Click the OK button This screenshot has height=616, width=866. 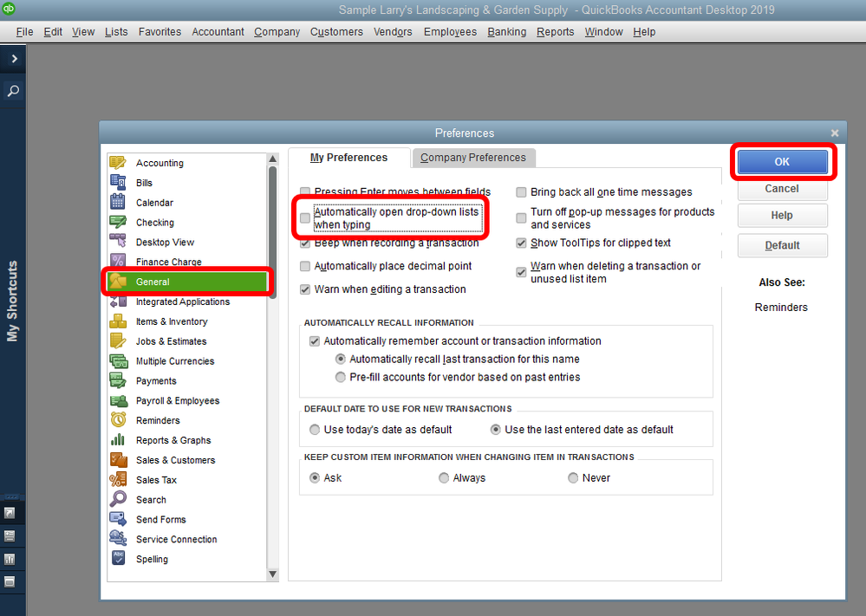tap(782, 162)
